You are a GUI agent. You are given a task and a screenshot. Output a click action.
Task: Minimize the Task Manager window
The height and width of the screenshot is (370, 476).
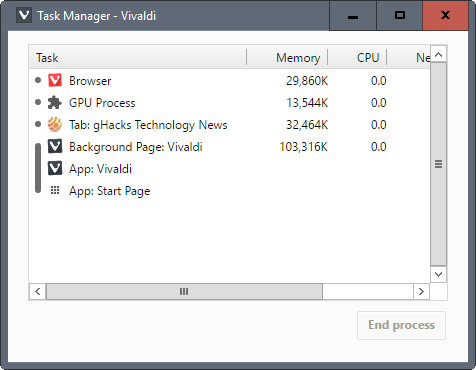pyautogui.click(x=353, y=15)
